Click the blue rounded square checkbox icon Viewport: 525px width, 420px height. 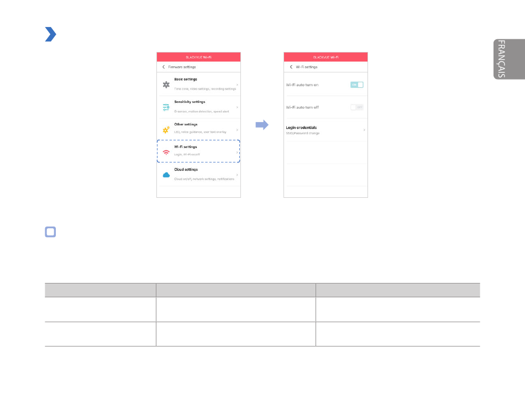click(50, 232)
